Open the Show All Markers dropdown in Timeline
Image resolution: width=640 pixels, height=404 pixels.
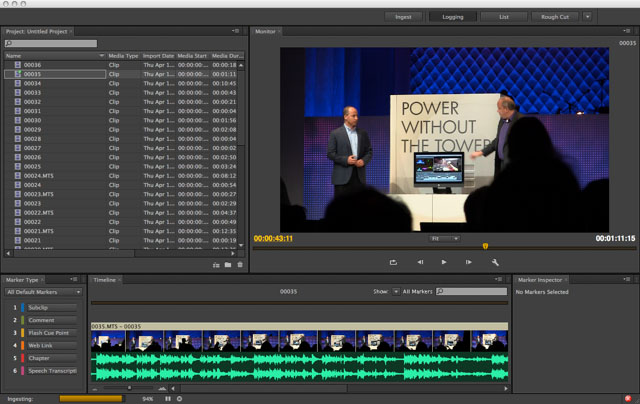(x=394, y=292)
